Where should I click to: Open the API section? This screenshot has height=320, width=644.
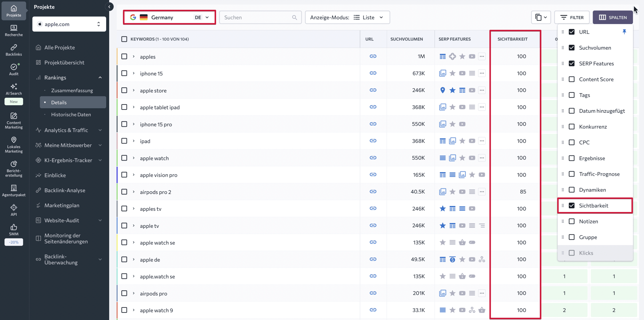(14, 209)
